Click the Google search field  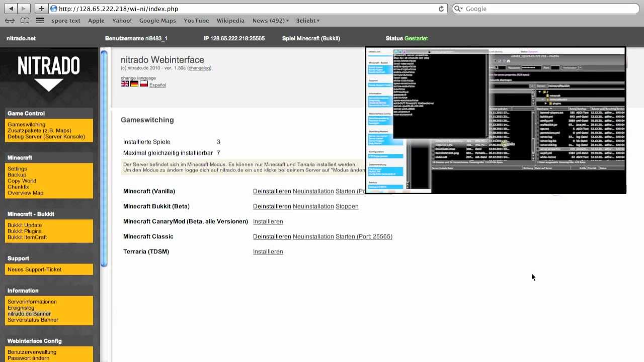tap(546, 9)
